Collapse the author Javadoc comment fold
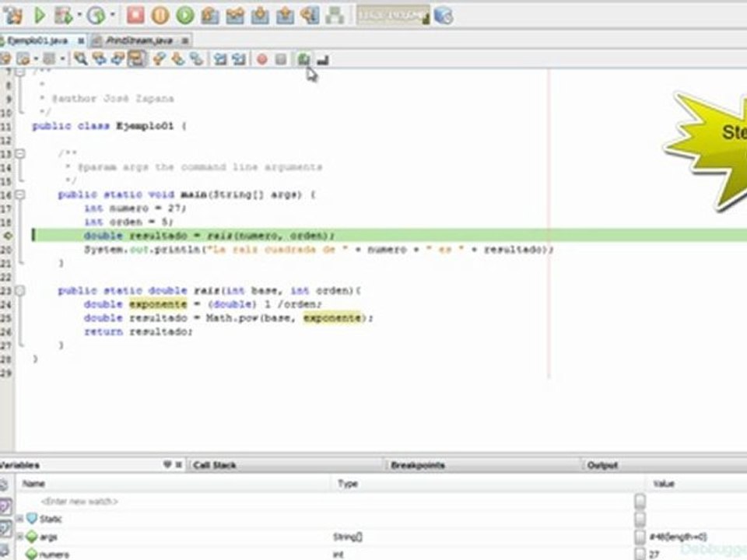This screenshot has height=560, width=747. tap(20, 72)
